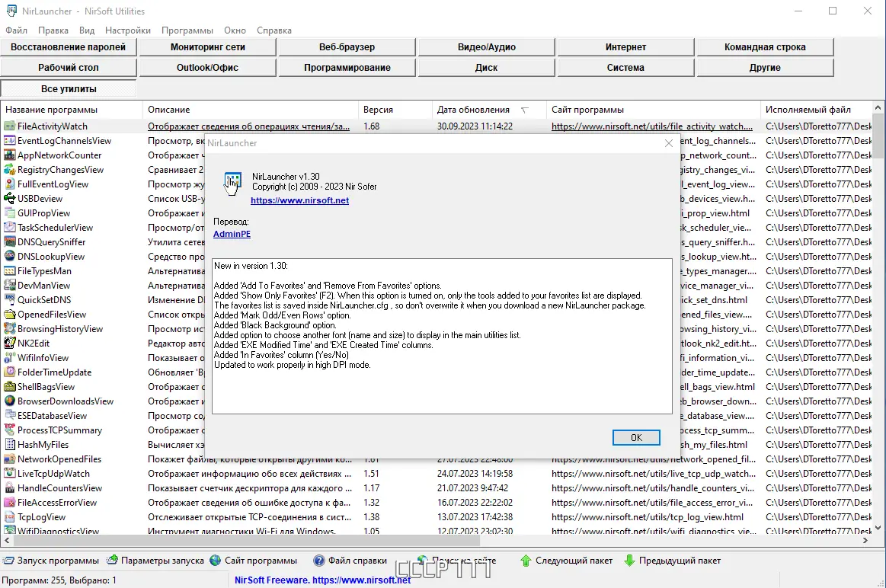Select the Диск category
Image resolution: width=886 pixels, height=588 pixels.
(487, 67)
